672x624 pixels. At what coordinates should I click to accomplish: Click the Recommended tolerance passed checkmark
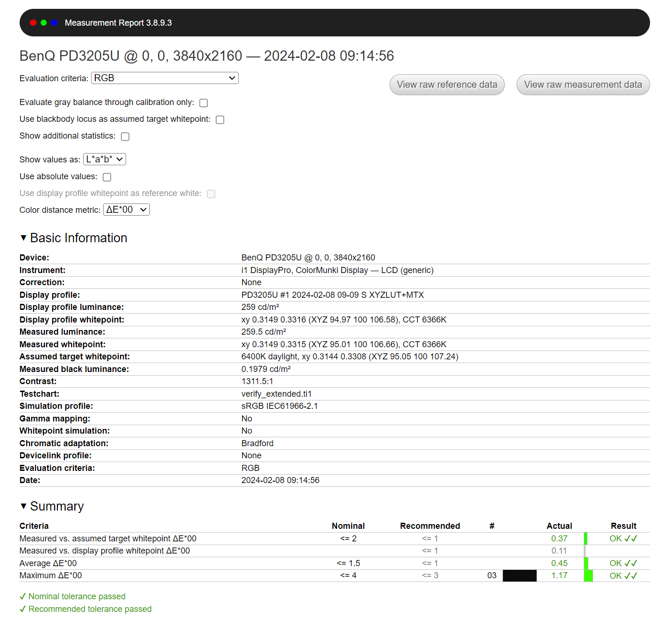click(23, 609)
